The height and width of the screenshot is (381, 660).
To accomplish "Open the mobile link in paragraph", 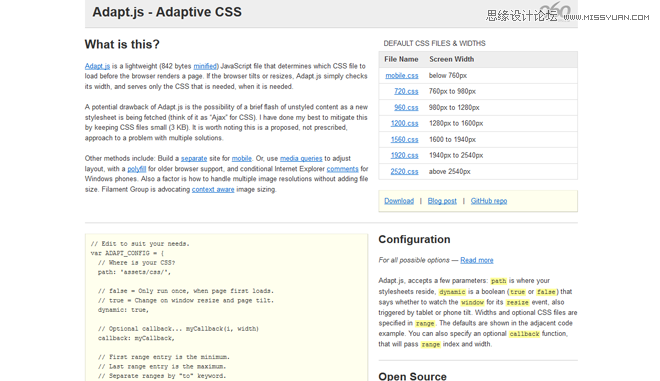I will point(242,158).
